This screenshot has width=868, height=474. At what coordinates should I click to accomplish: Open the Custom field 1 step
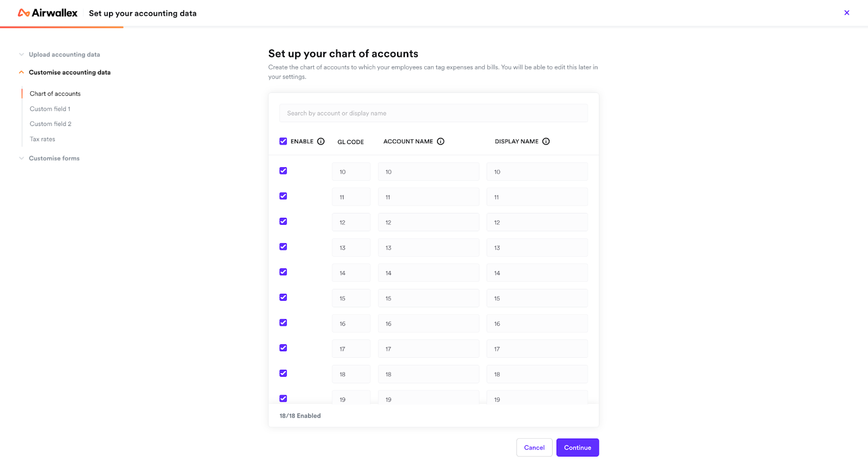(x=50, y=109)
